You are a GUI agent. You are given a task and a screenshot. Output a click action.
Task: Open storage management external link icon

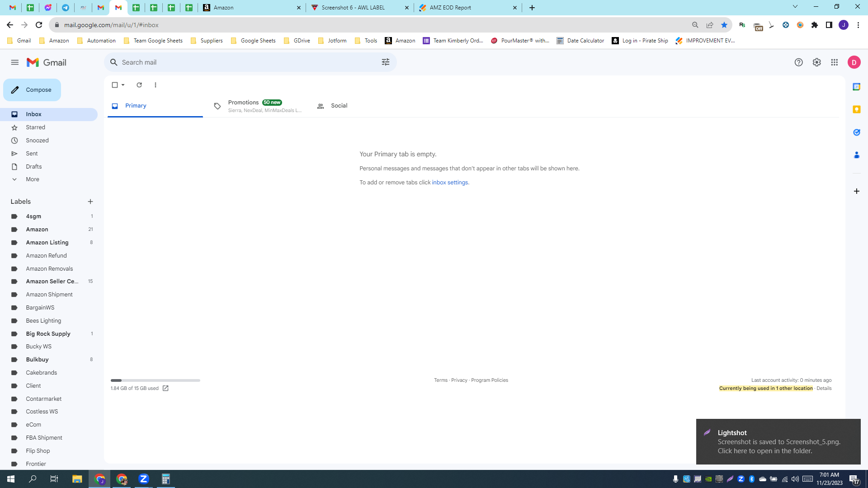pos(165,389)
